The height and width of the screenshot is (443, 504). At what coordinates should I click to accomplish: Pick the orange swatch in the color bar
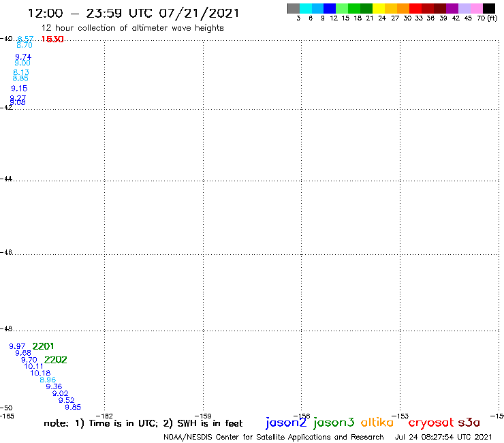pos(403,8)
